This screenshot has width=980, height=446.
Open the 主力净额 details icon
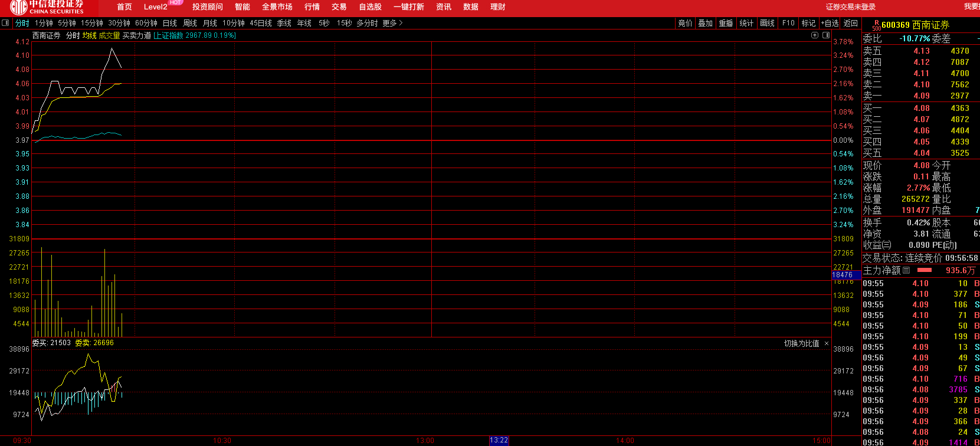coord(906,270)
